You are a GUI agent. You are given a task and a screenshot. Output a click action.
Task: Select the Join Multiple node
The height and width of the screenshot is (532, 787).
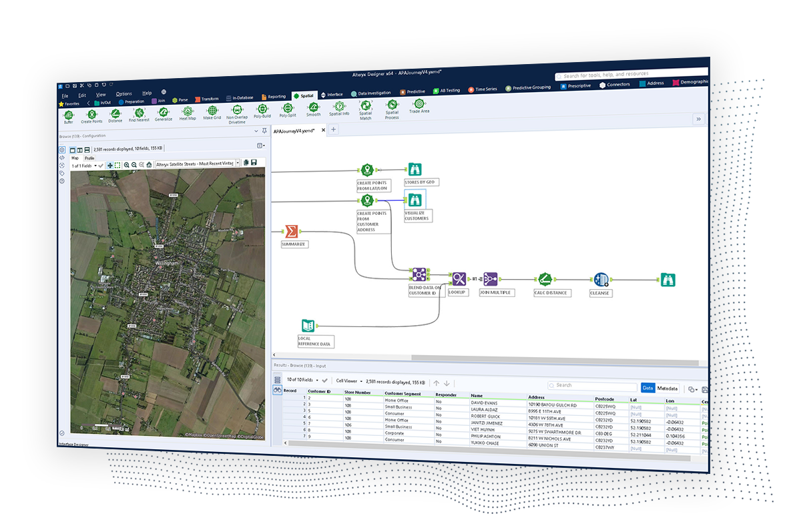pyautogui.click(x=491, y=279)
